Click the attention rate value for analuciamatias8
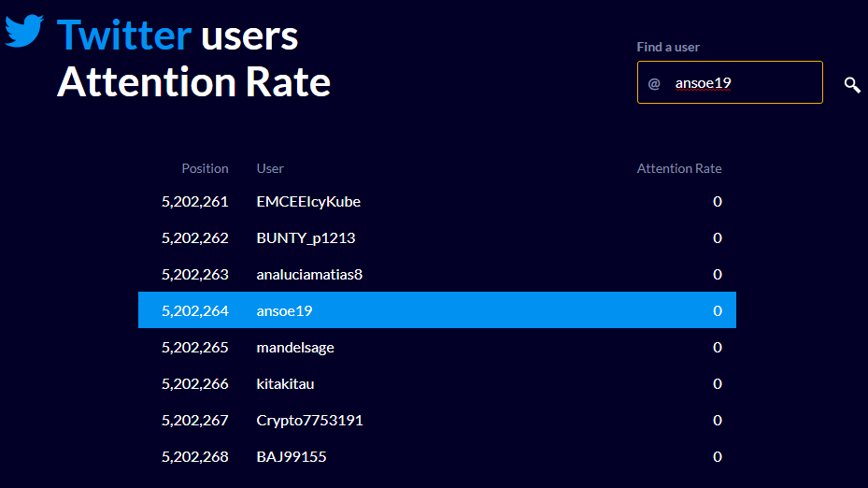 pyautogui.click(x=718, y=275)
